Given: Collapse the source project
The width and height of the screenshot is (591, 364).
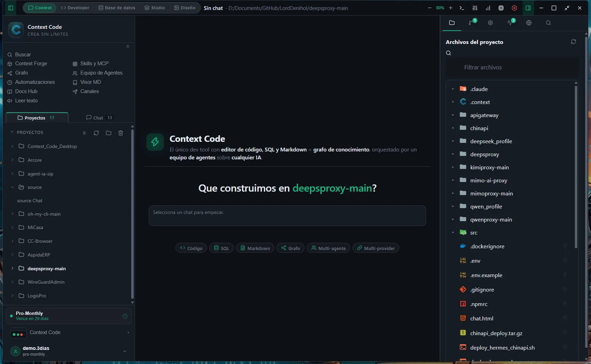Looking at the screenshot, I should tap(12, 187).
